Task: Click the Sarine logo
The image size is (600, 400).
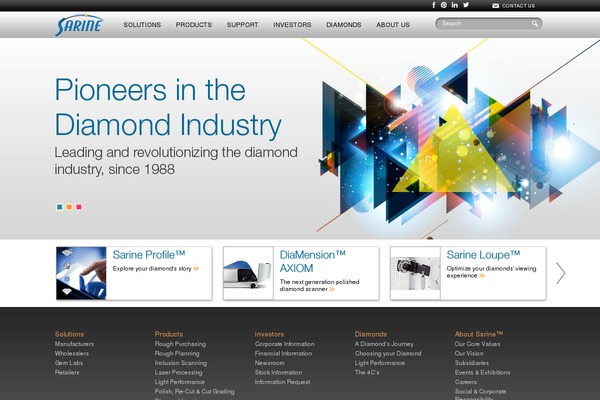Action: pyautogui.click(x=79, y=25)
